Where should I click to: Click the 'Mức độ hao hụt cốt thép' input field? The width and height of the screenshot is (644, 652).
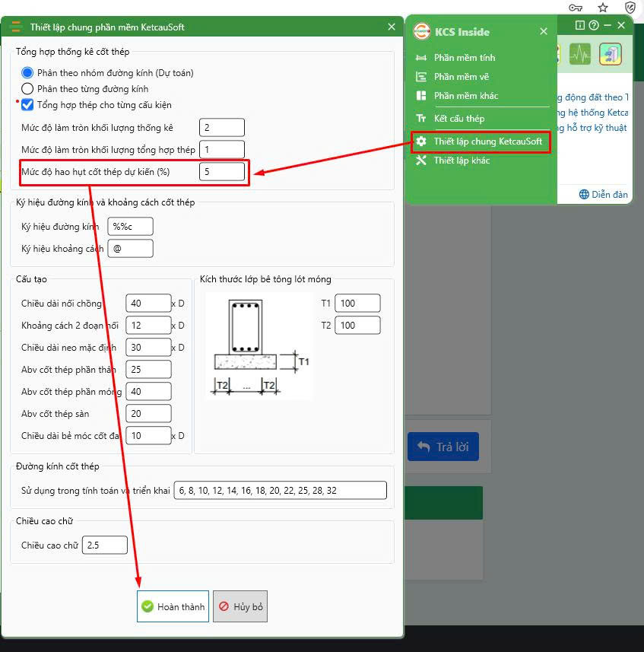(222, 172)
